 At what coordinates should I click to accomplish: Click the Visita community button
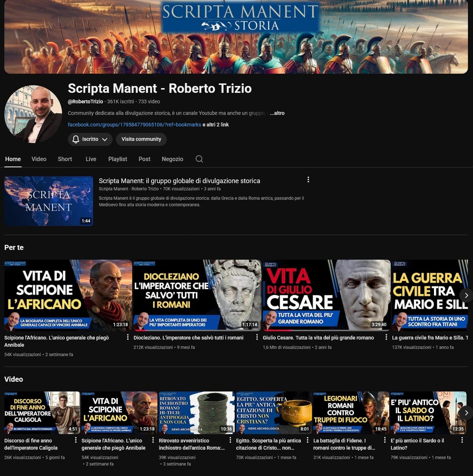tap(141, 139)
